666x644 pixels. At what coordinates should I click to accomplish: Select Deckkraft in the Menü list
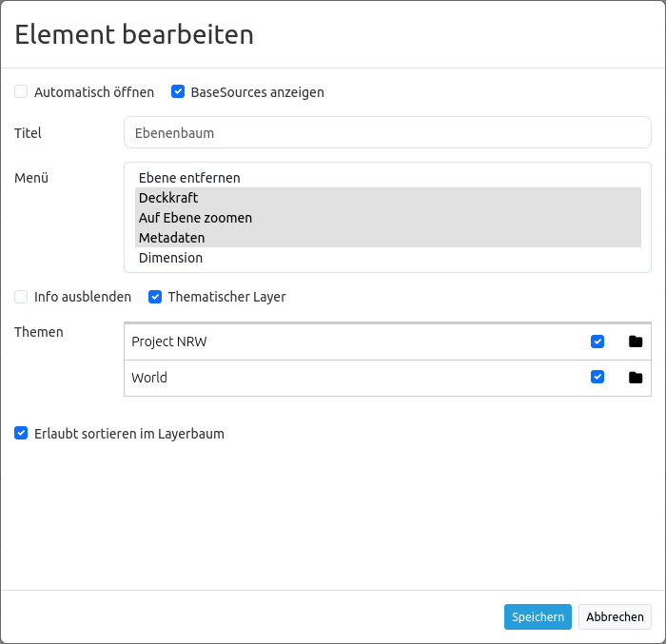[168, 198]
